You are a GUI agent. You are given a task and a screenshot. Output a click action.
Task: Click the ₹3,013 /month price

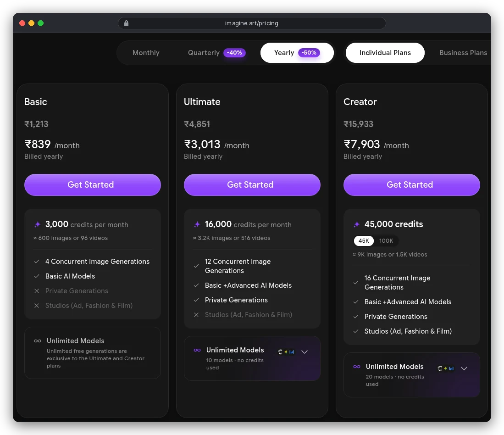click(216, 145)
